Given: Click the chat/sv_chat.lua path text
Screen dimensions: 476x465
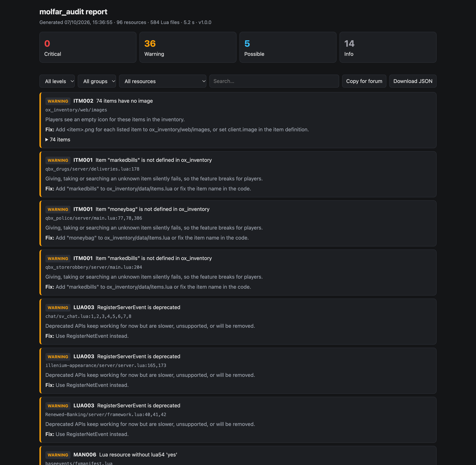Looking at the screenshot, I should coord(88,316).
